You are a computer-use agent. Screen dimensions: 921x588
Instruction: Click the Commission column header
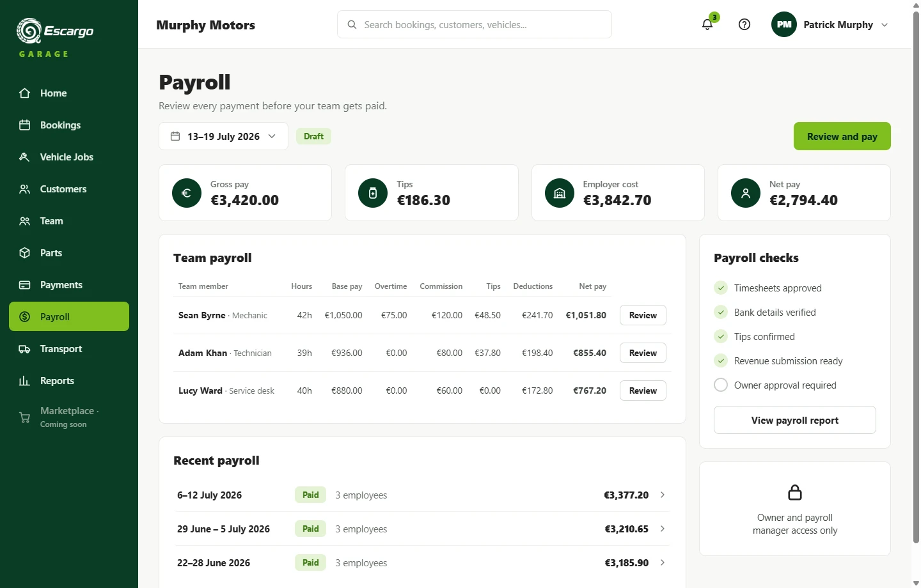click(441, 286)
